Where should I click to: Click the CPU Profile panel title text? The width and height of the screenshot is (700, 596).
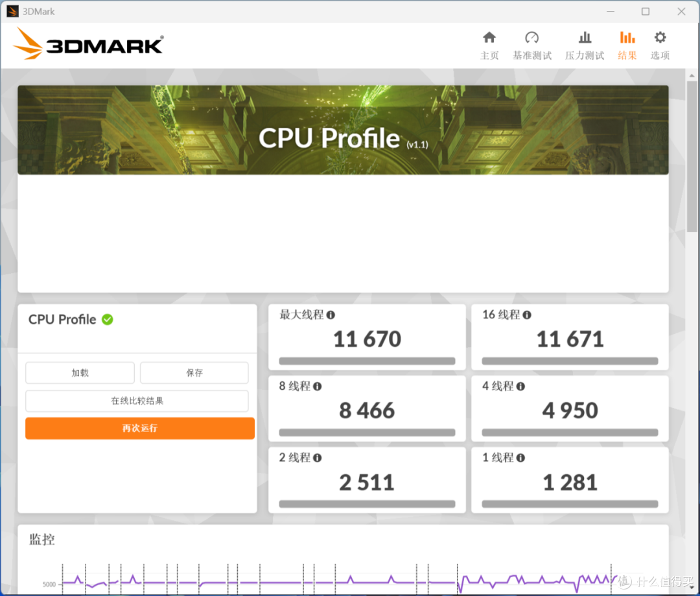point(62,320)
